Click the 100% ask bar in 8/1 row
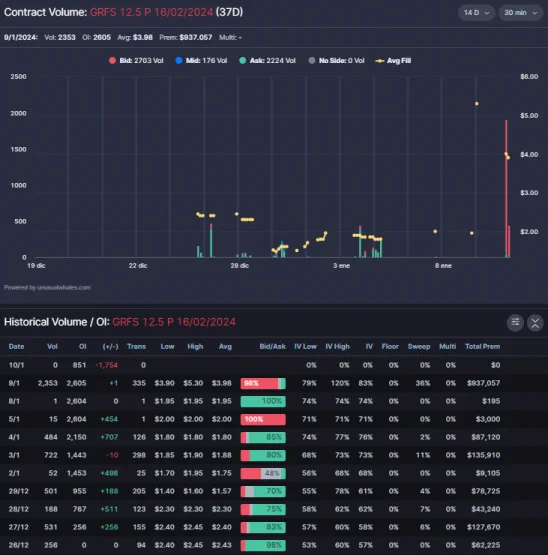Screen dimensions: 548x555 tap(263, 401)
